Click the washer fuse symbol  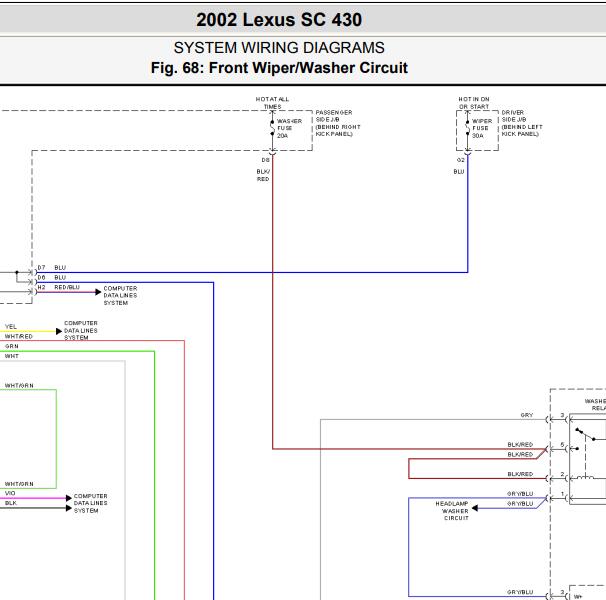(x=272, y=128)
